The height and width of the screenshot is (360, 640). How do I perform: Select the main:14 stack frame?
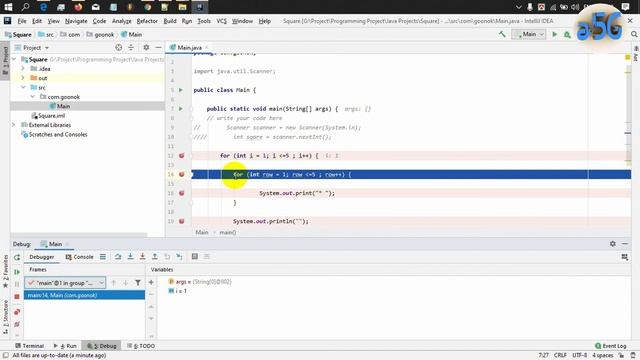(84, 295)
